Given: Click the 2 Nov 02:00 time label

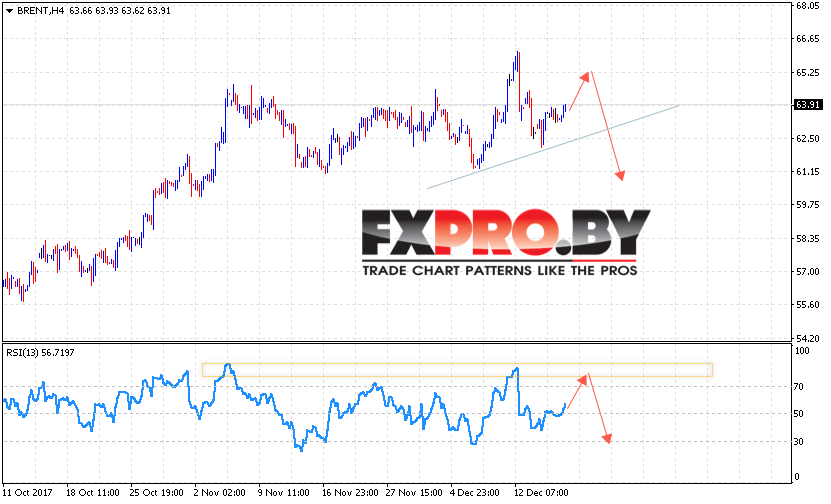Looking at the screenshot, I should pos(220,493).
